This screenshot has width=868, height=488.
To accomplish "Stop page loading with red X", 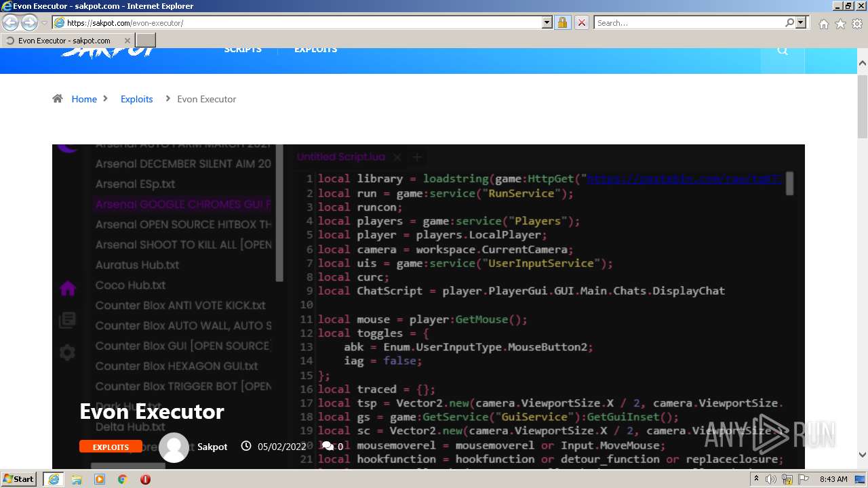I will 581,22.
